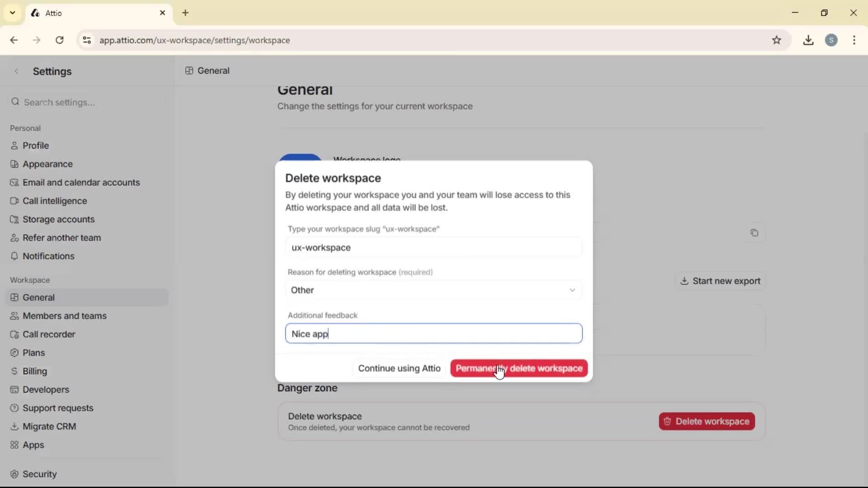Image resolution: width=868 pixels, height=488 pixels.
Task: Copy the workspace slug using copy icon
Action: tap(754, 233)
